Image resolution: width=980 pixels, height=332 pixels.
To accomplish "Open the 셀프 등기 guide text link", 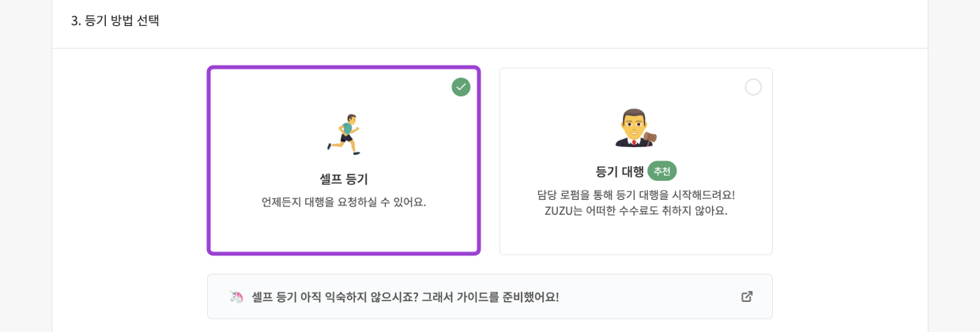I will [x=405, y=297].
